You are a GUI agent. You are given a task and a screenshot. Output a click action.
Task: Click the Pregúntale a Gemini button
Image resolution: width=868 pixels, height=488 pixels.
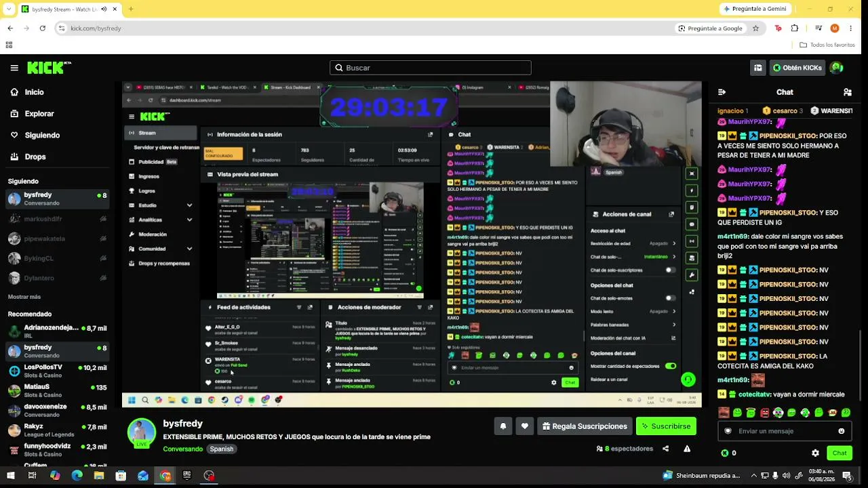755,9
